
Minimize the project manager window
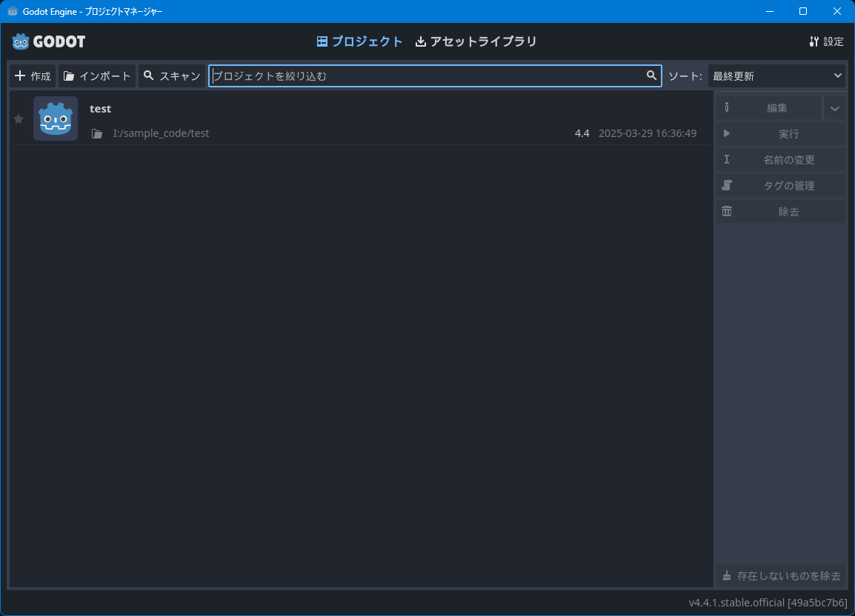(770, 11)
